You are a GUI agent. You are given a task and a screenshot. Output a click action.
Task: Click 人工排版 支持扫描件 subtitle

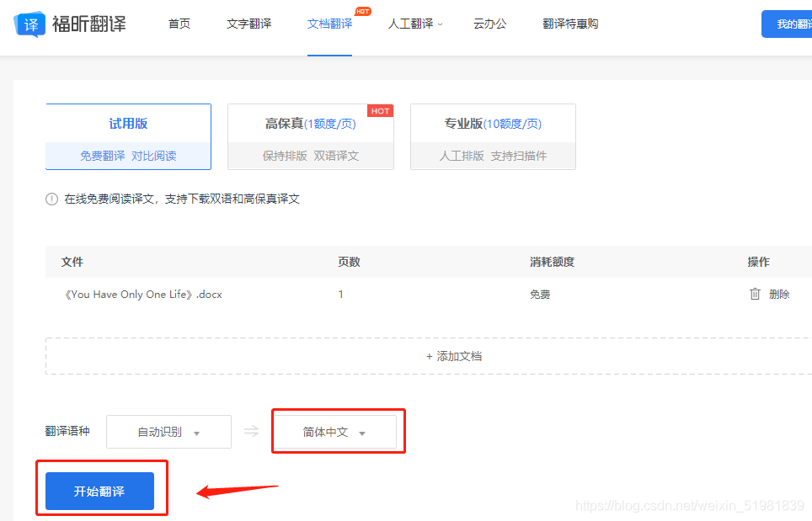(493, 156)
